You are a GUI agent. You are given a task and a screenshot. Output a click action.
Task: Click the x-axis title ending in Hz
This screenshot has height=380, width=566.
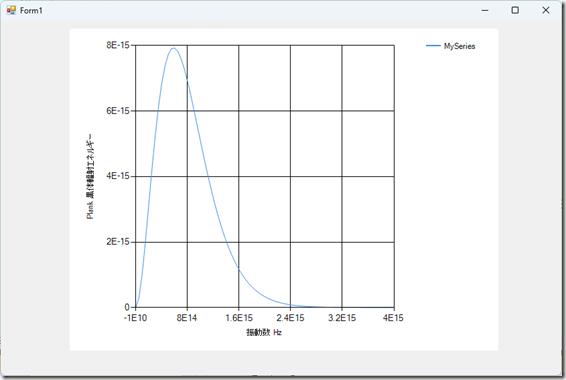pos(264,332)
